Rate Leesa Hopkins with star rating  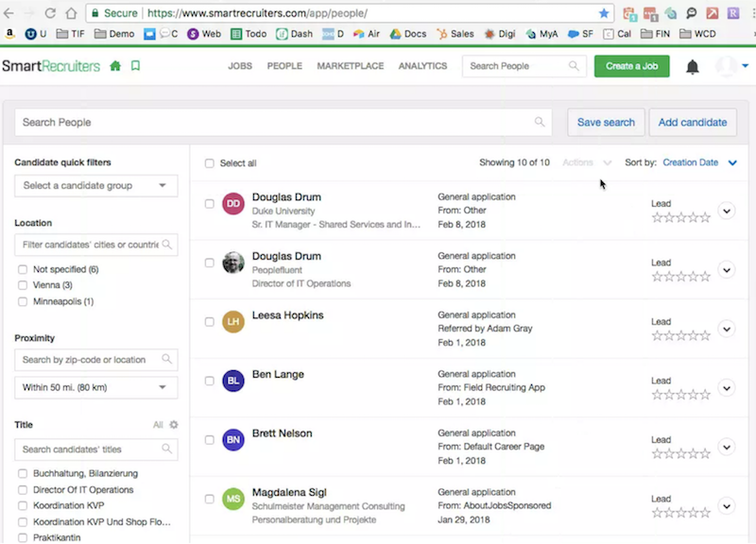(x=680, y=336)
